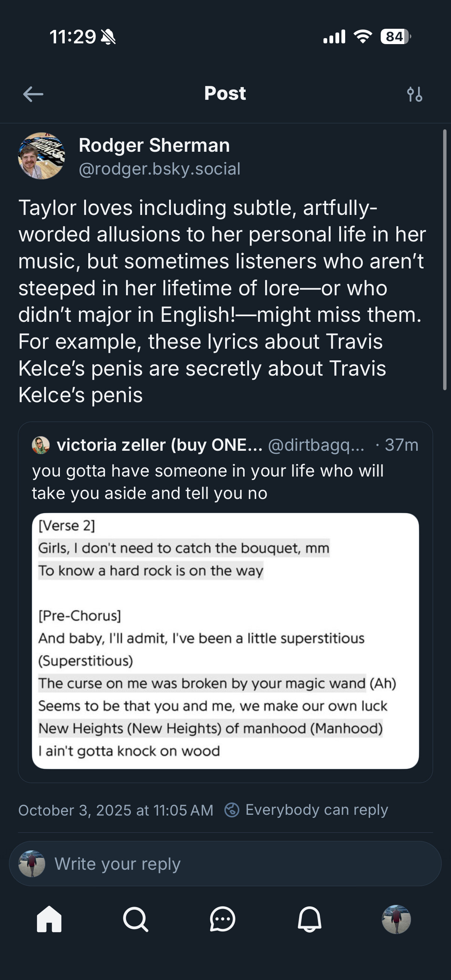
Task: Enlarge the lyrics screenshot image
Action: tap(225, 641)
